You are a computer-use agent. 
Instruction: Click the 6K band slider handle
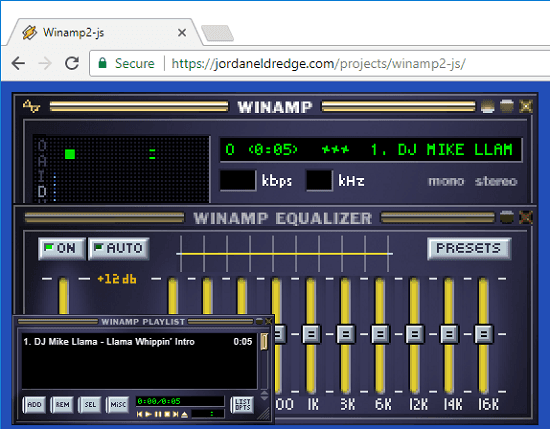point(380,334)
